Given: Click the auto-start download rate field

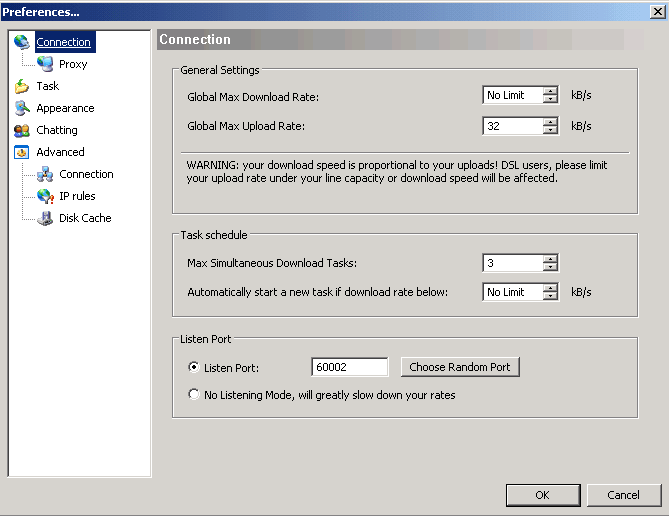Looking at the screenshot, I should [x=513, y=292].
